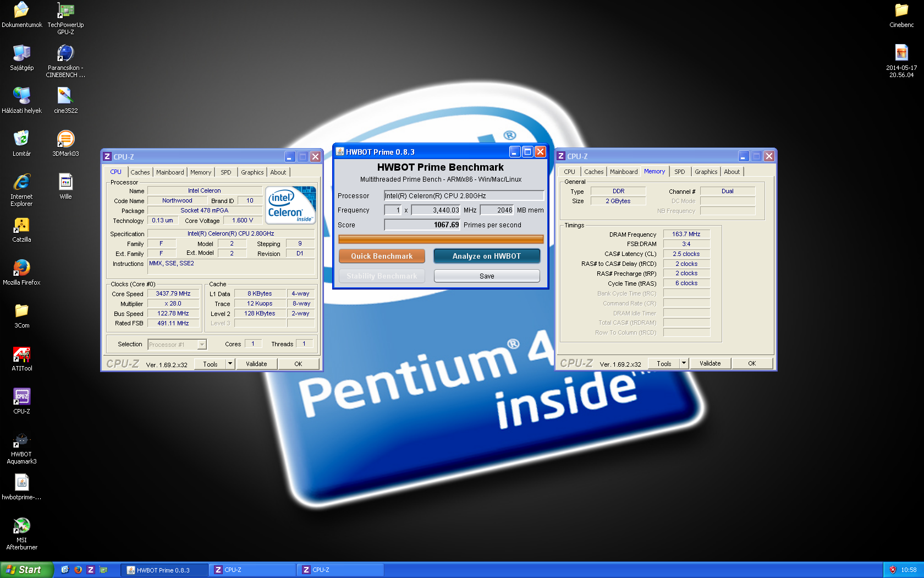Viewport: 924px width, 578px height.
Task: Click Validate in left CPU-Z window
Action: pos(256,364)
